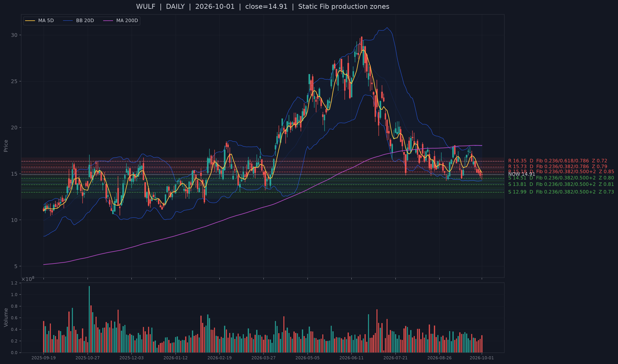Click the Price y-axis title
The height and width of the screenshot is (364, 618).
tap(6, 146)
